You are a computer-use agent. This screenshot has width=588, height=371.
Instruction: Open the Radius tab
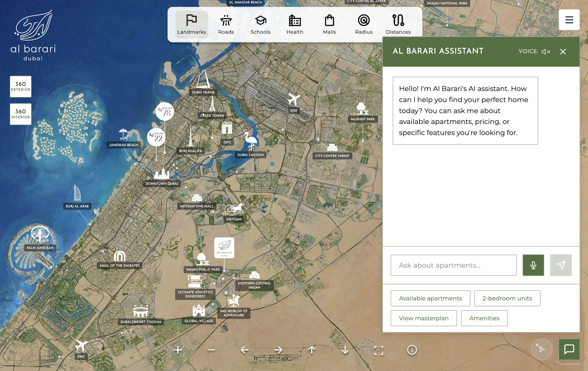click(x=364, y=24)
